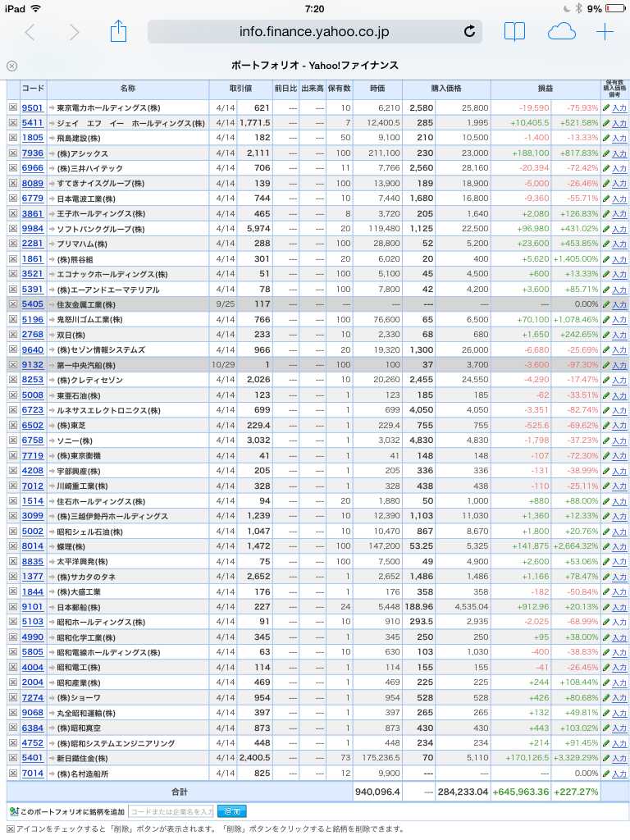Click the 名称 column header
630x840 pixels.
point(128,89)
